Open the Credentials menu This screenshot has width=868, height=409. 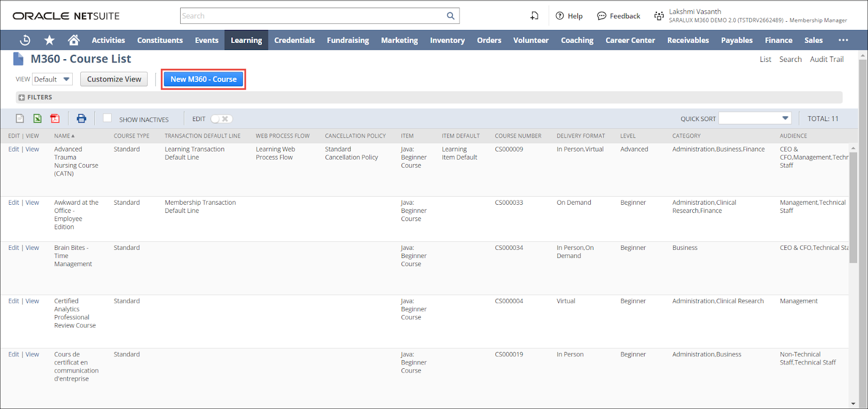[294, 40]
